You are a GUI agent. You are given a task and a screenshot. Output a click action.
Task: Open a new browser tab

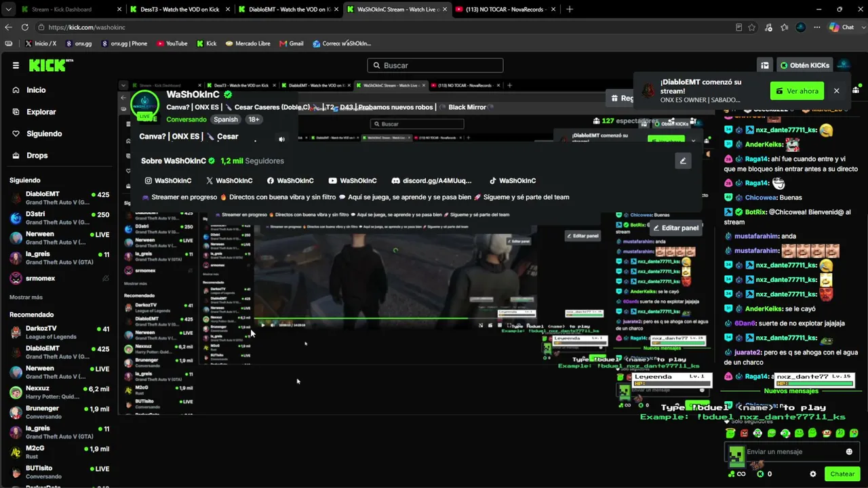coord(570,9)
